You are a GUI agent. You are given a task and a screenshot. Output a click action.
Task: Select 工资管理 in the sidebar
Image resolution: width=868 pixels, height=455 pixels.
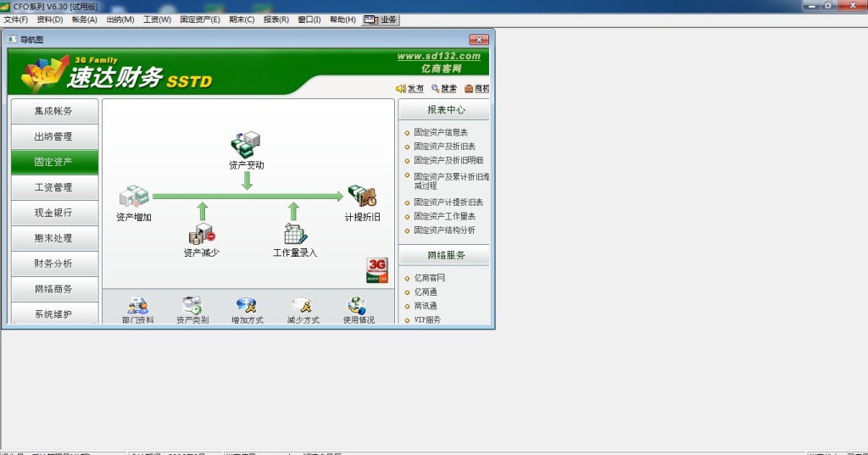[54, 187]
